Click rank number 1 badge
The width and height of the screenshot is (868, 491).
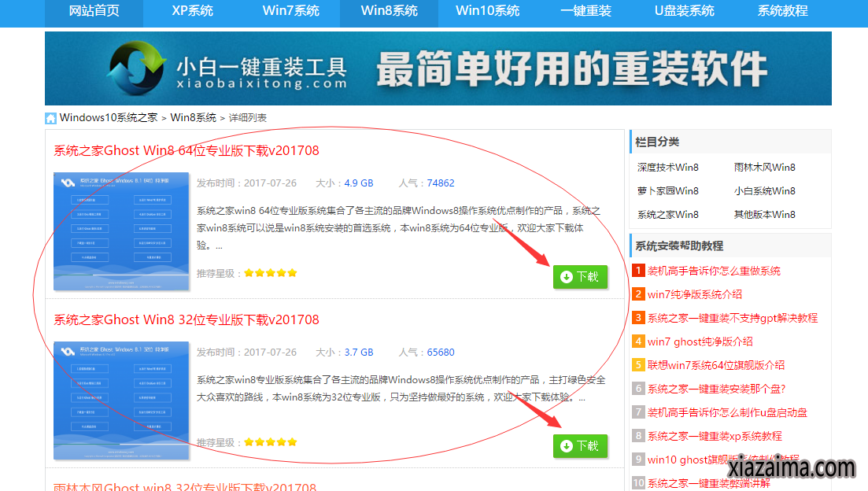pyautogui.click(x=638, y=270)
